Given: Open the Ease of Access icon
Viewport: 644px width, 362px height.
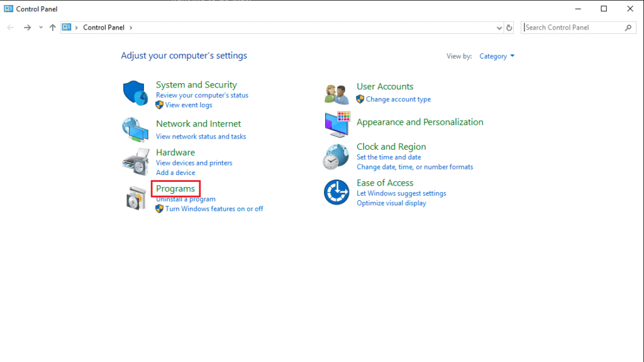Looking at the screenshot, I should click(x=336, y=192).
